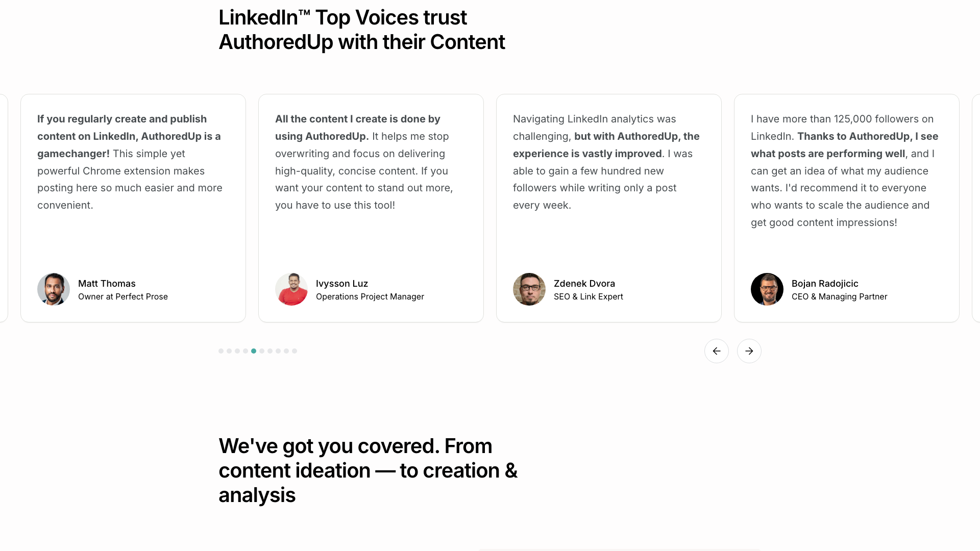This screenshot has height=551, width=980.
Task: Click the name Ivysson Luz
Action: [x=342, y=284]
